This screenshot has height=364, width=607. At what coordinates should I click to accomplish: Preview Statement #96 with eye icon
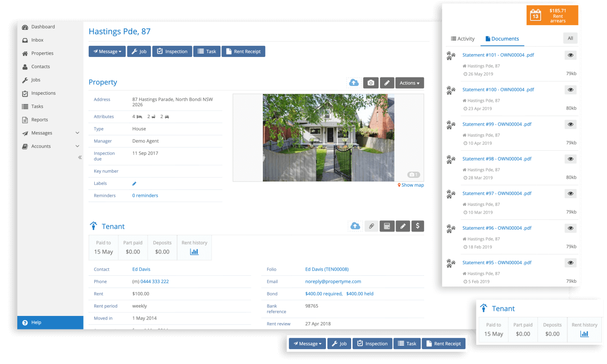pyautogui.click(x=571, y=228)
